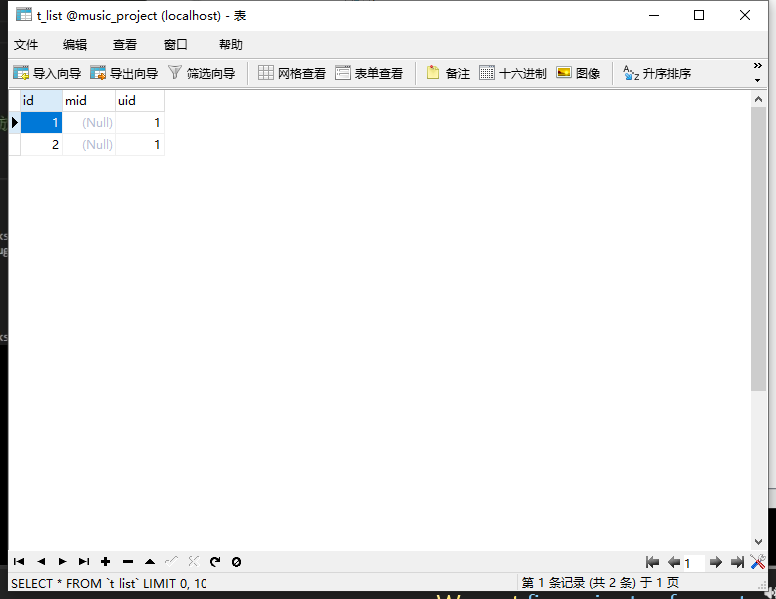Viewport: 776px width, 599px height.
Task: Open the 查看 menu
Action: point(125,45)
